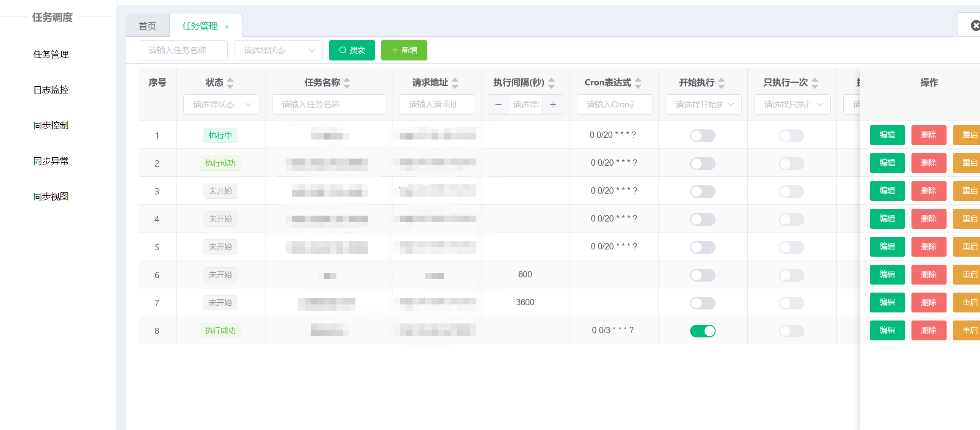The width and height of the screenshot is (980, 430).
Task: Focus the 执行间隔 filter number field
Action: (x=526, y=104)
